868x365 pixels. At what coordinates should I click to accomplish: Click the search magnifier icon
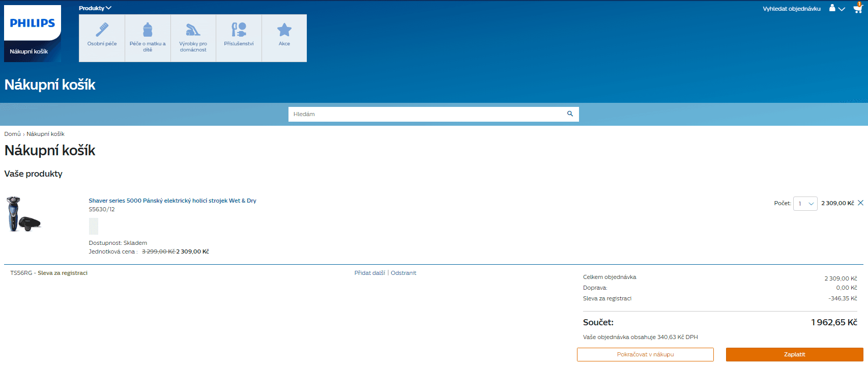pos(570,114)
